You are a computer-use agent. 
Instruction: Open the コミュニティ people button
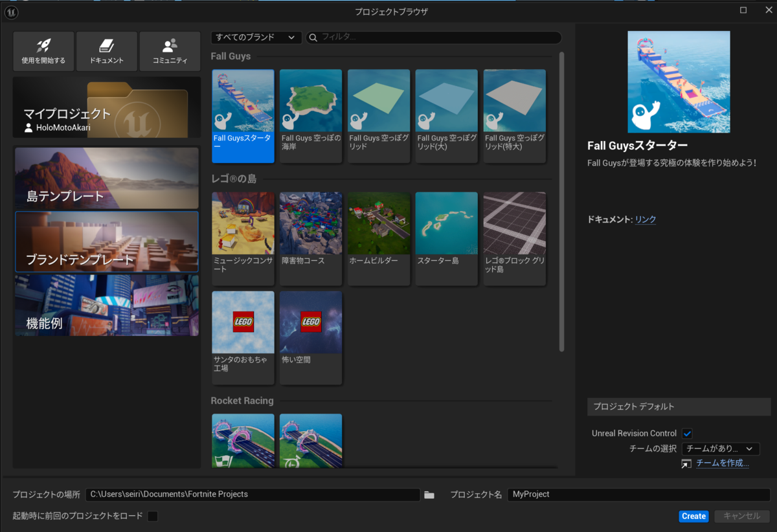[170, 51]
